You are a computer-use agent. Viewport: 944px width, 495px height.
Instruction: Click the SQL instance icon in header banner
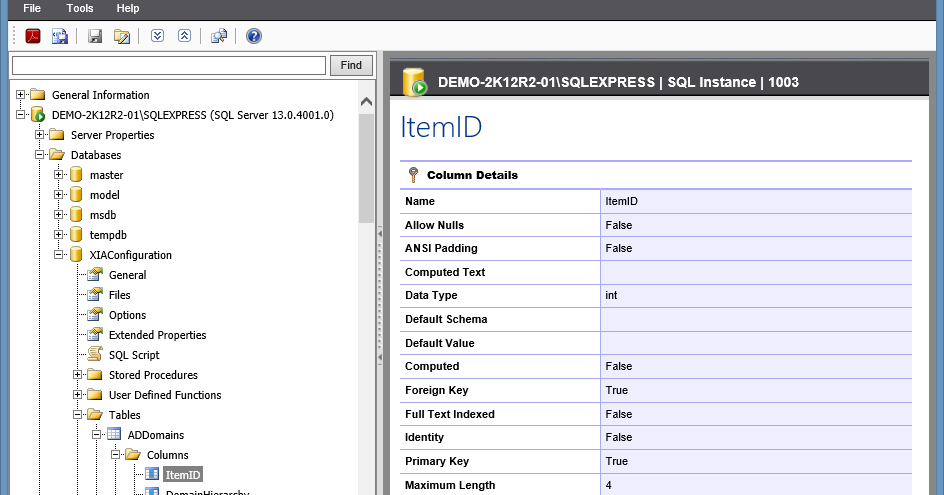tap(414, 82)
